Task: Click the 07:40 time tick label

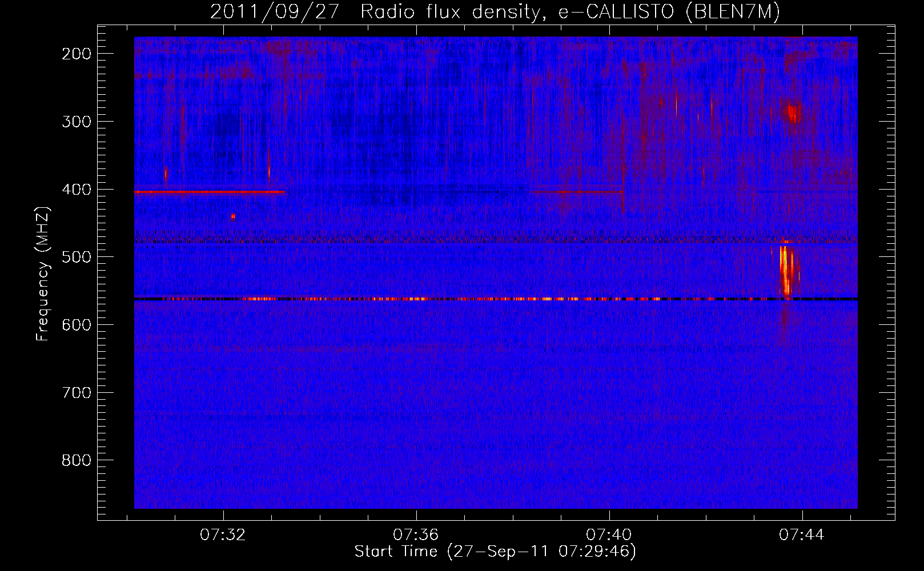Action: tap(609, 534)
